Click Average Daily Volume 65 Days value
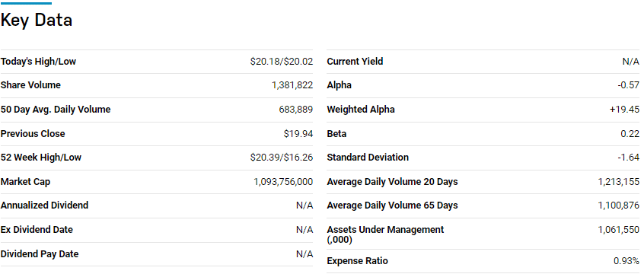Image resolution: width=644 pixels, height=274 pixels. click(x=619, y=205)
